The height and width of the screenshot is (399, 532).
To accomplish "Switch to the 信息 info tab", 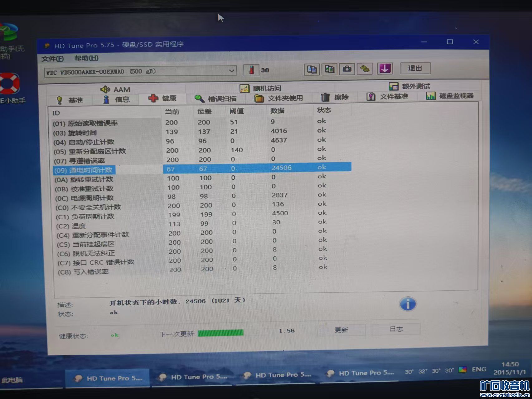I will (x=117, y=100).
